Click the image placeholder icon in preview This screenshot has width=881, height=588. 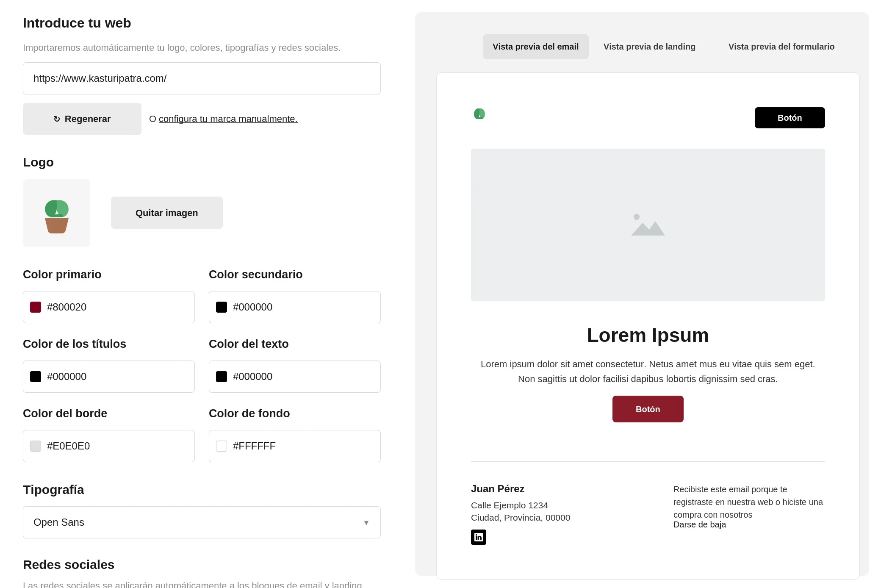point(648,225)
